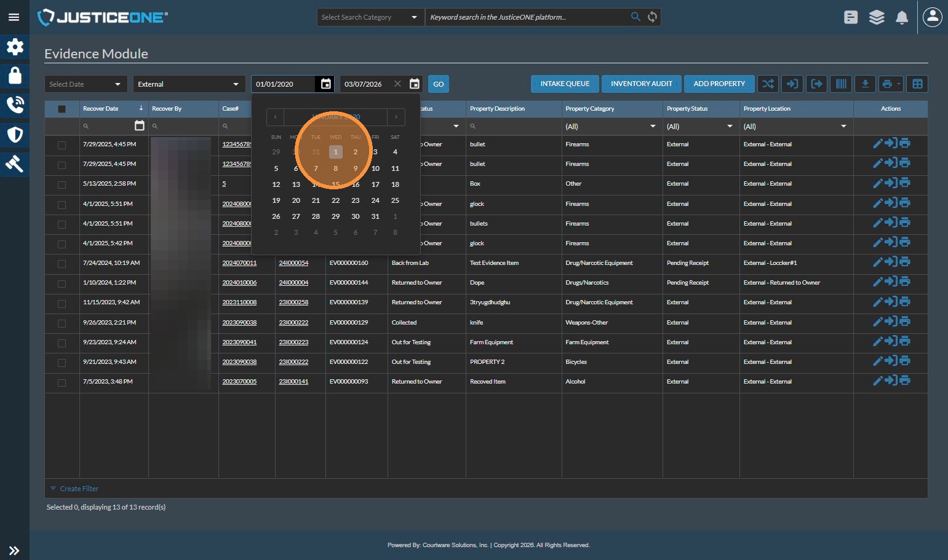
Task: Click the shuffle transfer icon
Action: point(768,84)
